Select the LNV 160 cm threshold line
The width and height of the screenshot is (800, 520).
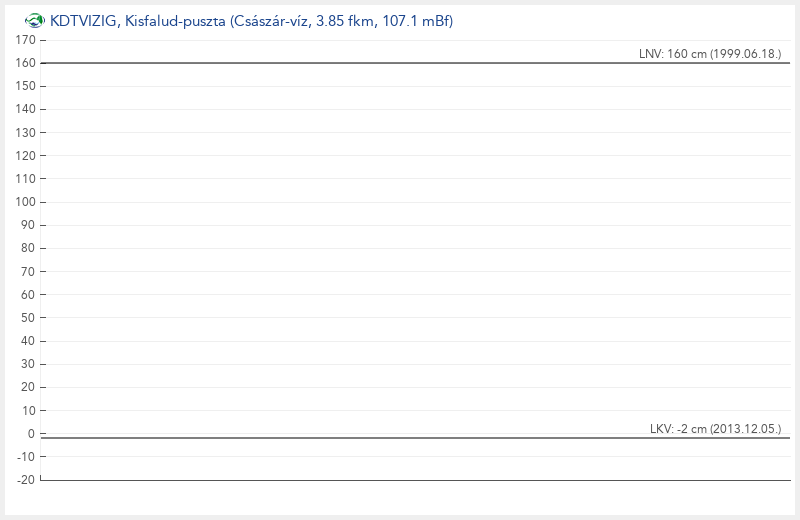[415, 63]
